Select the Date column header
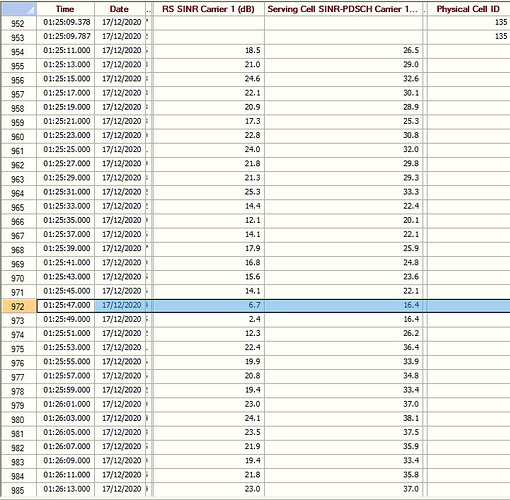510x500 pixels. click(x=120, y=9)
